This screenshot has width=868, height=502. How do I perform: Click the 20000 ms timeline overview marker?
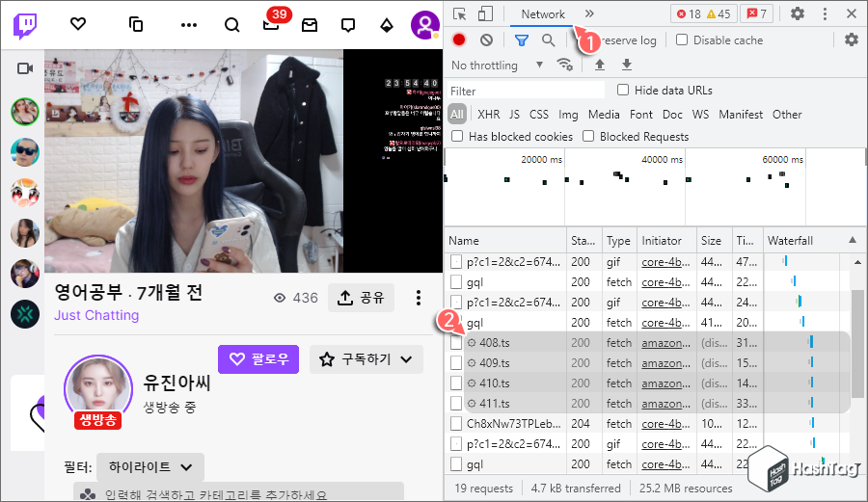pyautogui.click(x=541, y=159)
